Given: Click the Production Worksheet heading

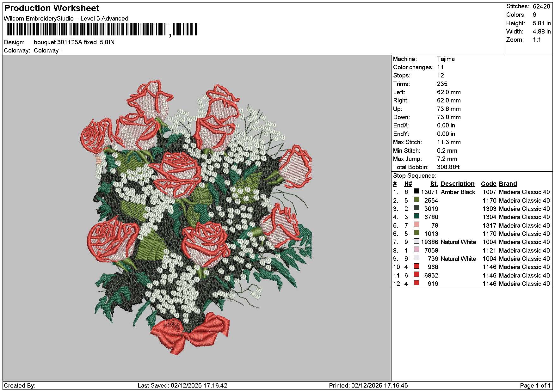Looking at the screenshot, I should pos(52,8).
